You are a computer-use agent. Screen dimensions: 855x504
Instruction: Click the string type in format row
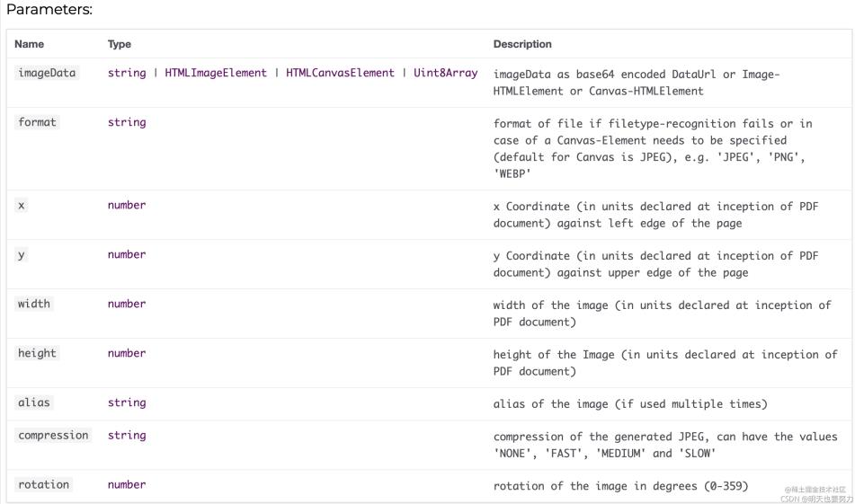(127, 122)
